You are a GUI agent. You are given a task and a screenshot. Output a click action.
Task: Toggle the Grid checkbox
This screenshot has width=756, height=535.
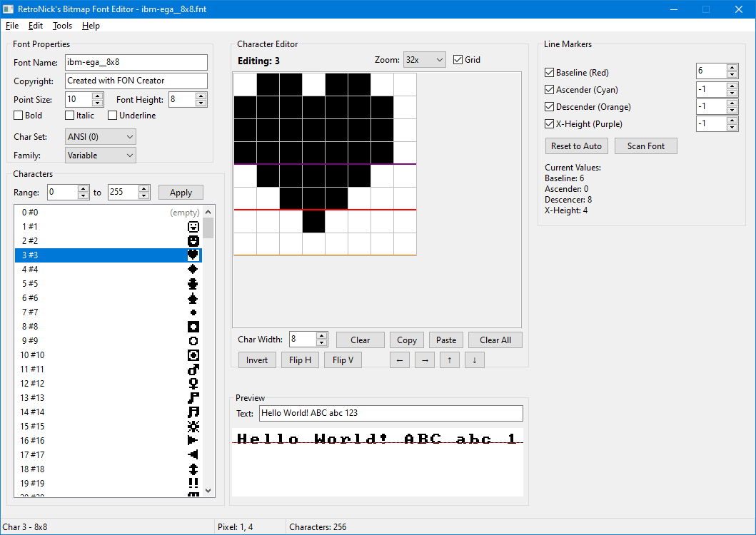pyautogui.click(x=458, y=60)
